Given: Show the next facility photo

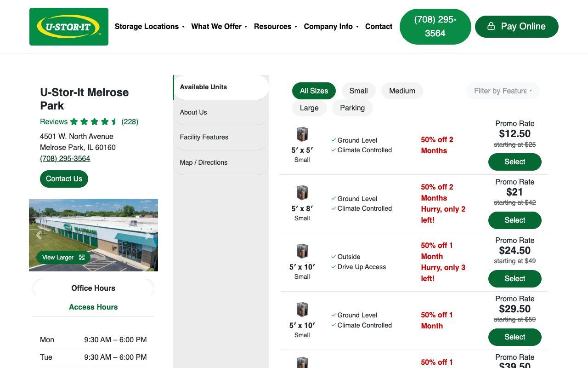Looking at the screenshot, I should [x=148, y=235].
